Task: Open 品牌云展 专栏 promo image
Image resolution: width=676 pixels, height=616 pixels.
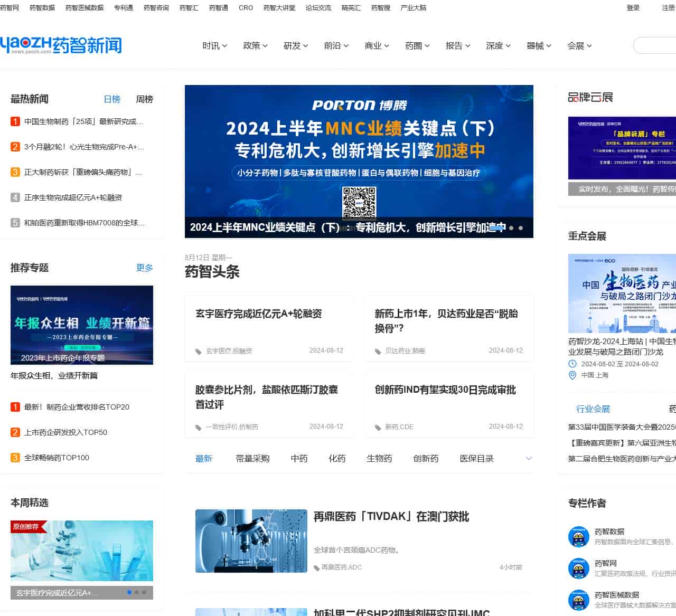Action: 622,148
